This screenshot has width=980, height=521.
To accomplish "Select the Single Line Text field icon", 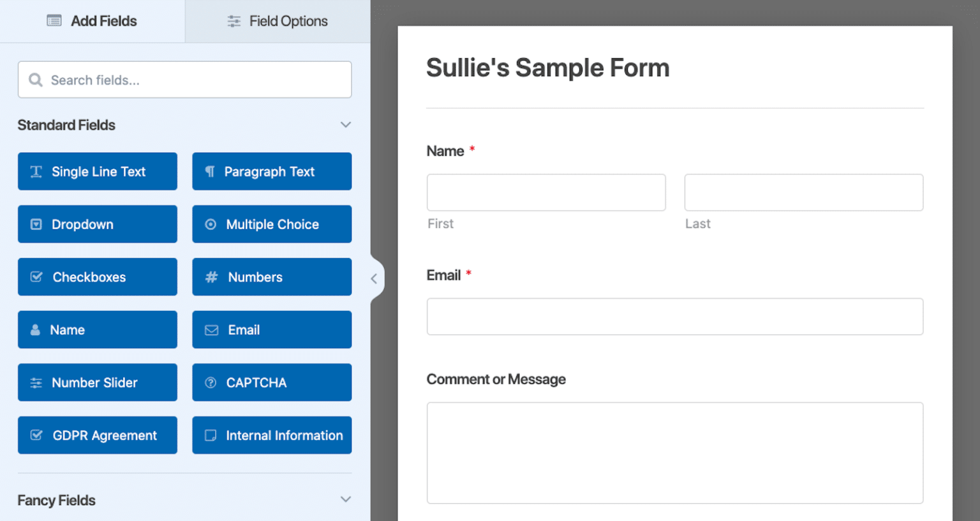I will 37,171.
